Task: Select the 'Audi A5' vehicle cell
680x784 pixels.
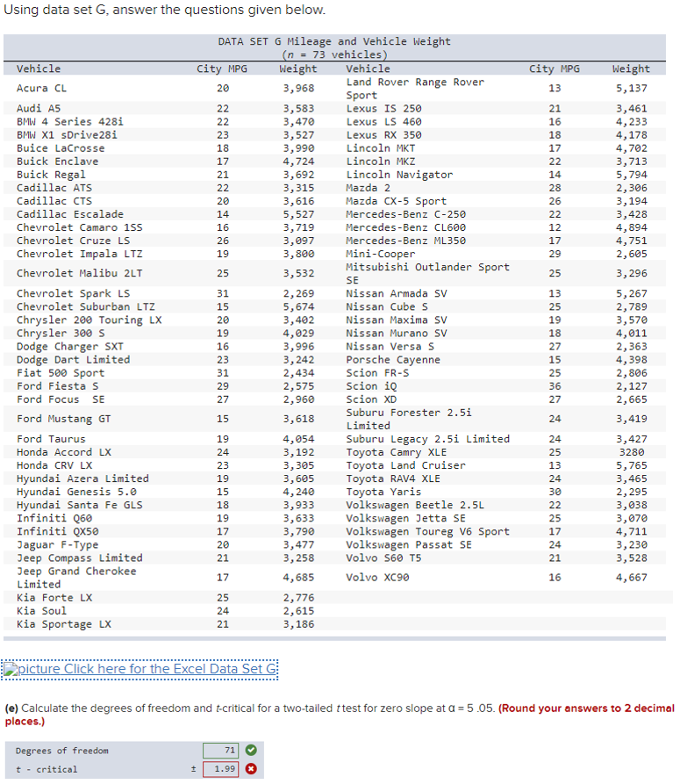Action: (39, 109)
